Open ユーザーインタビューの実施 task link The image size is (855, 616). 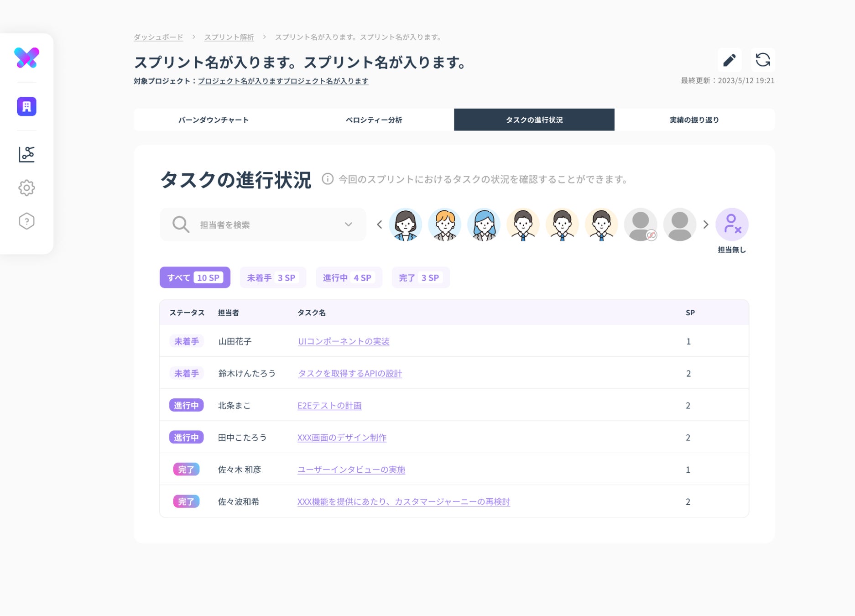pos(351,470)
